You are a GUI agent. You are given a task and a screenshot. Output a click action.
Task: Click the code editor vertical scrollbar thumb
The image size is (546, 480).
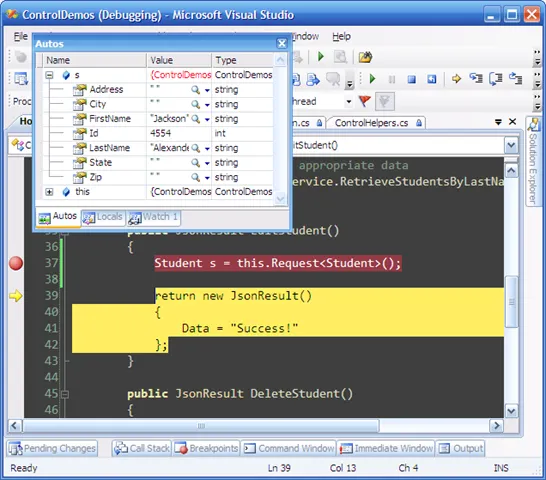tap(511, 302)
